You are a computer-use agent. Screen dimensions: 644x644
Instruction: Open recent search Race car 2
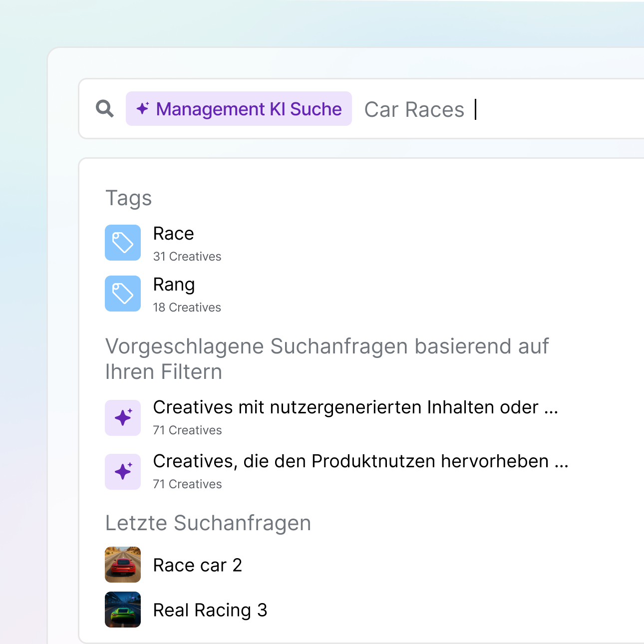(x=198, y=565)
